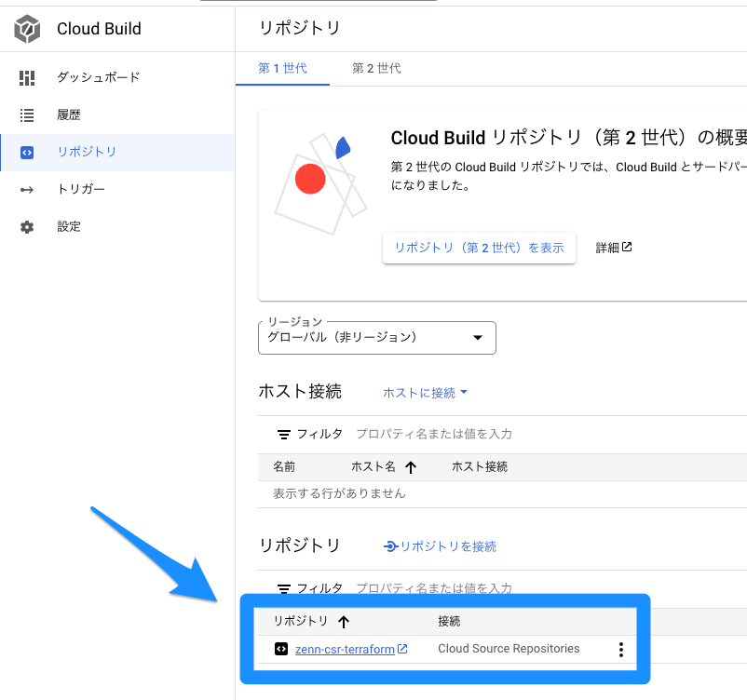This screenshot has width=747, height=700.
Task: Open the トリガー trigger arrow icon
Action: click(x=27, y=190)
